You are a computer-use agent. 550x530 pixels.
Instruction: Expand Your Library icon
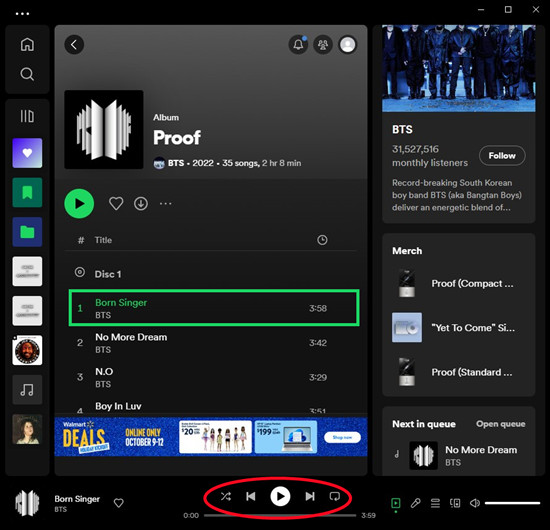pos(27,116)
